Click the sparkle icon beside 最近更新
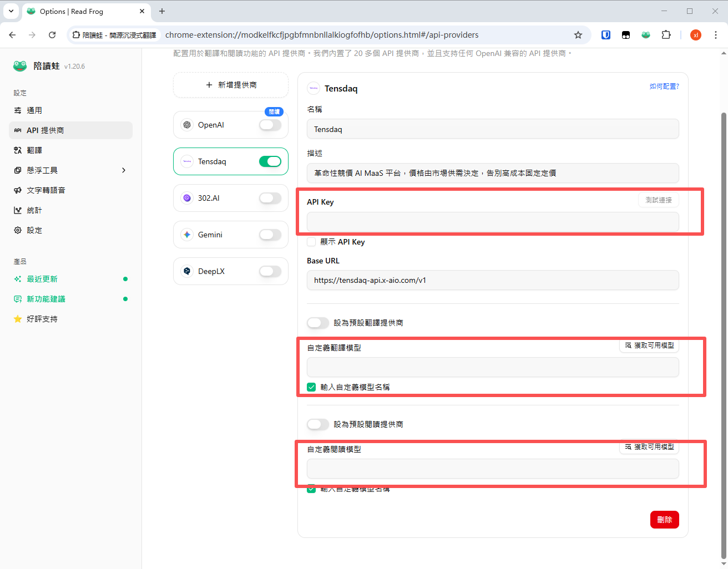The width and height of the screenshot is (728, 569). point(18,279)
